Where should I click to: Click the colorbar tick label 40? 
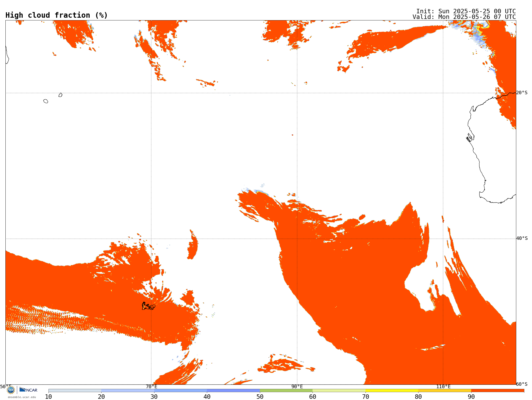point(207,397)
